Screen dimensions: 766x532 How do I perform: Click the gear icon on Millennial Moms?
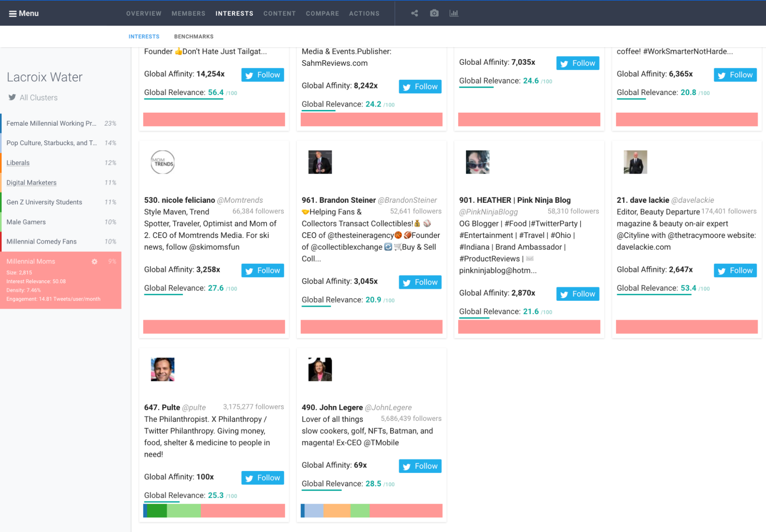(x=95, y=261)
